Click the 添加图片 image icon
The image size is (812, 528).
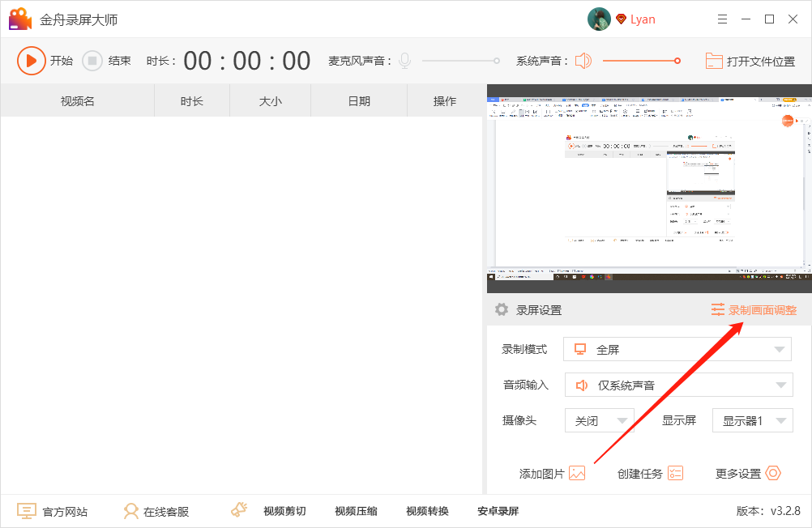pos(577,474)
